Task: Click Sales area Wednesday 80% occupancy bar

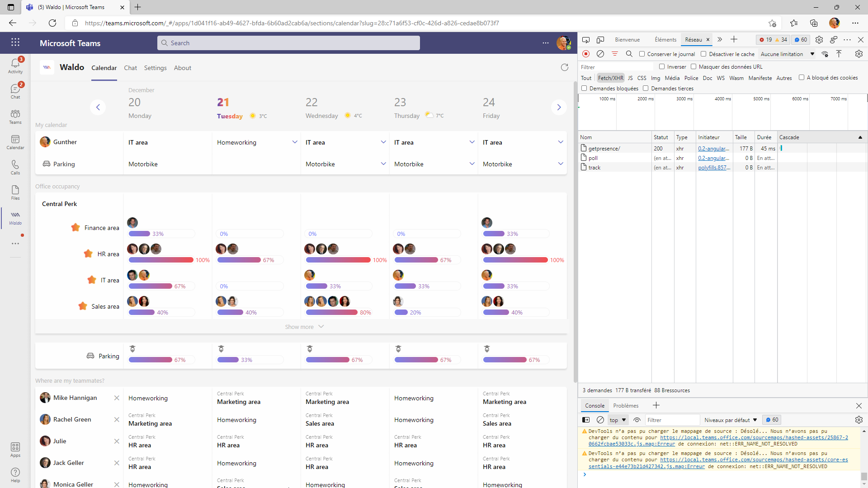Action: 332,312
